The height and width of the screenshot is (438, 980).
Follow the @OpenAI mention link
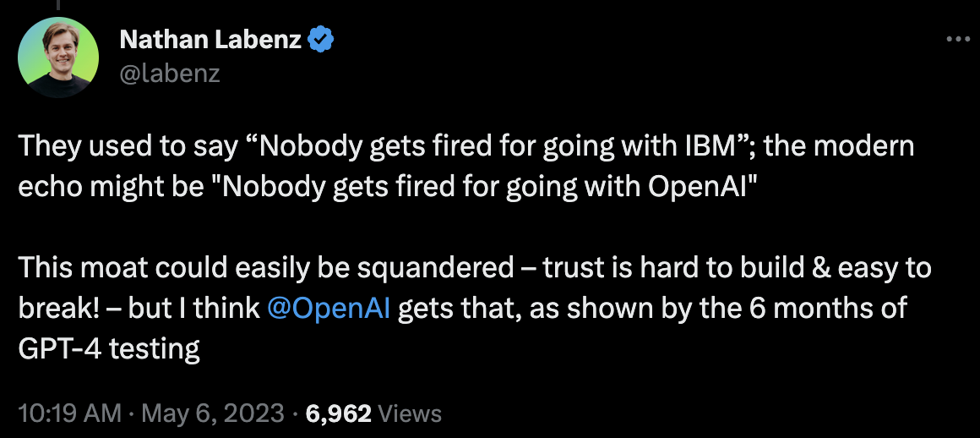(x=328, y=309)
